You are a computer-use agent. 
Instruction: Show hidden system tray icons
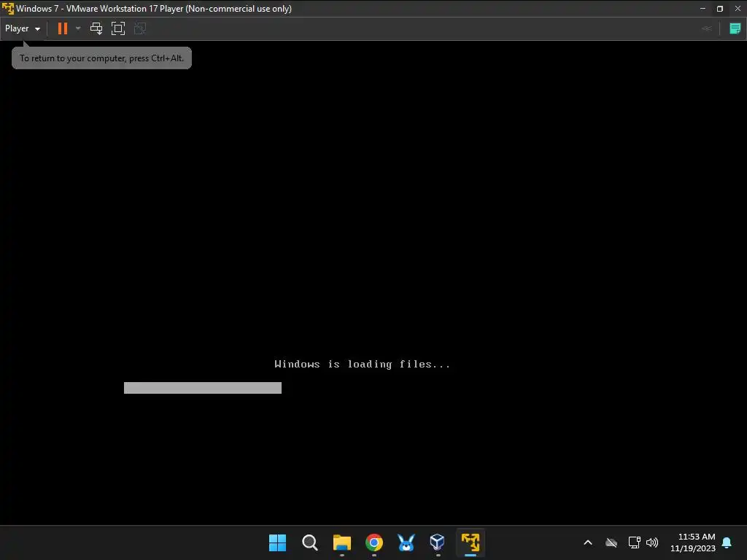click(588, 542)
